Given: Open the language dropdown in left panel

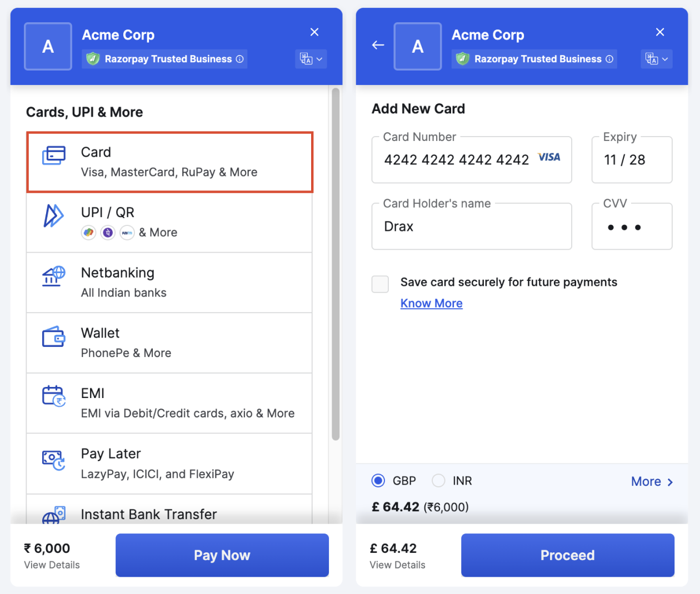Looking at the screenshot, I should [x=311, y=59].
